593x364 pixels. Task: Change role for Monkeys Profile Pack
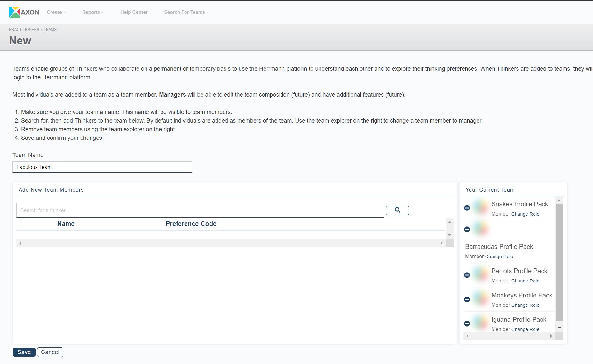pos(525,305)
